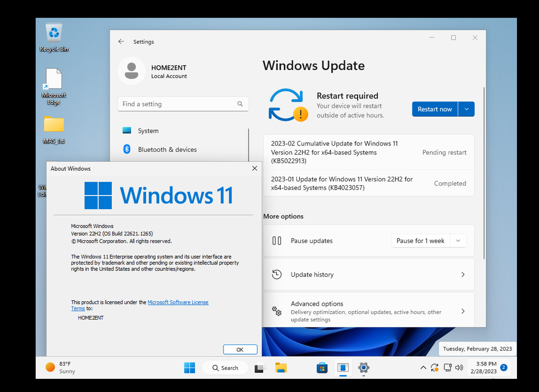Click Pause for 1 week button

pyautogui.click(x=420, y=241)
